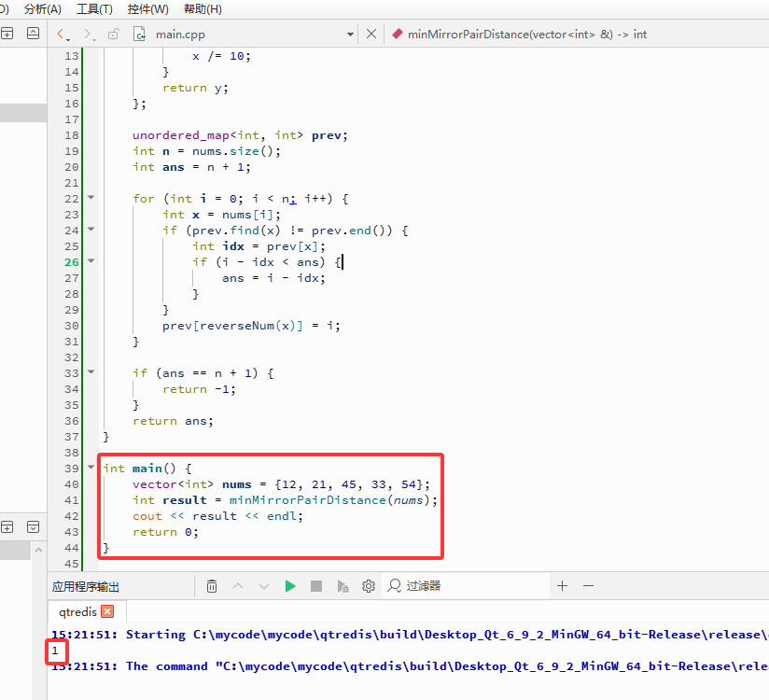The width and height of the screenshot is (769, 700).
Task: Close the qtredis output tab
Action: pyautogui.click(x=107, y=611)
